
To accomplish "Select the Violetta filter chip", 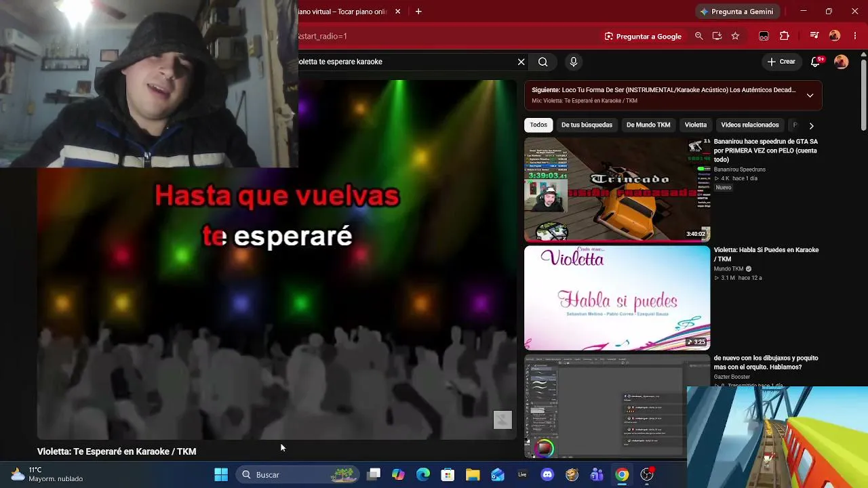I will click(x=696, y=125).
